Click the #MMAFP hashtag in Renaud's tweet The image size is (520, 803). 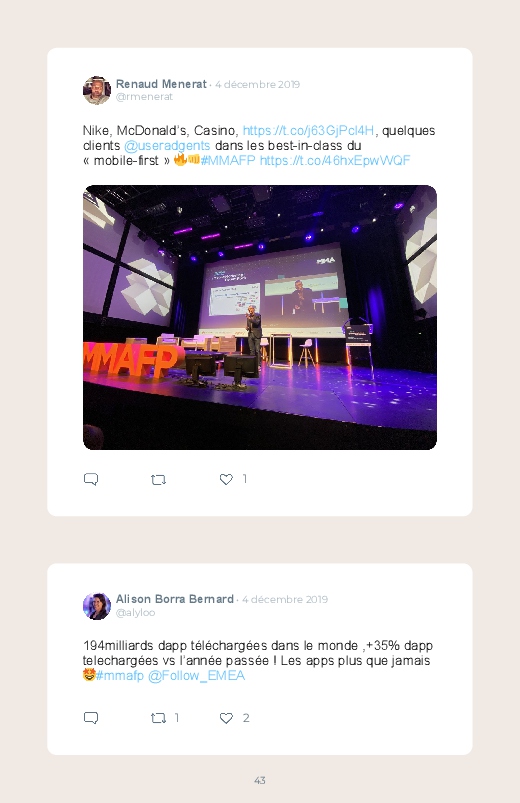(x=228, y=160)
